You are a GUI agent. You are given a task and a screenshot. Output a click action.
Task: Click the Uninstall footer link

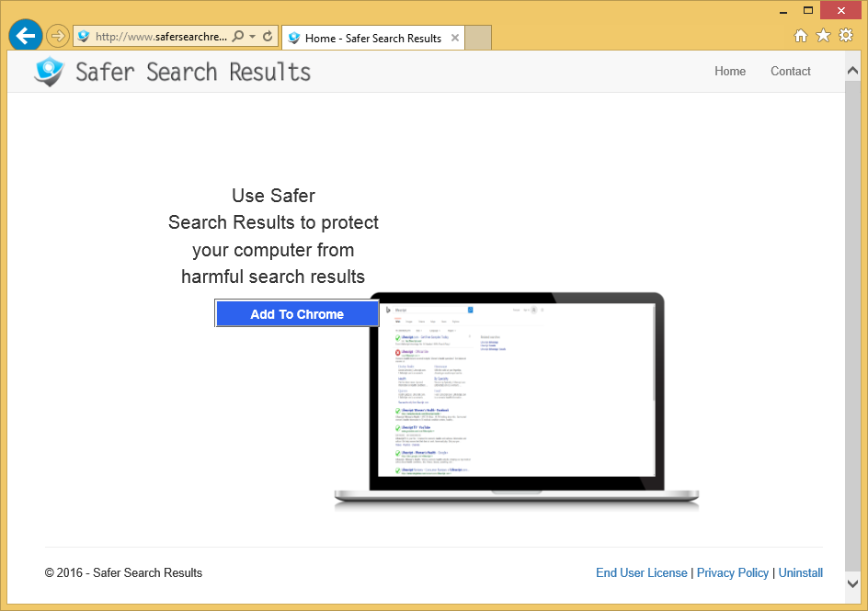pos(800,572)
